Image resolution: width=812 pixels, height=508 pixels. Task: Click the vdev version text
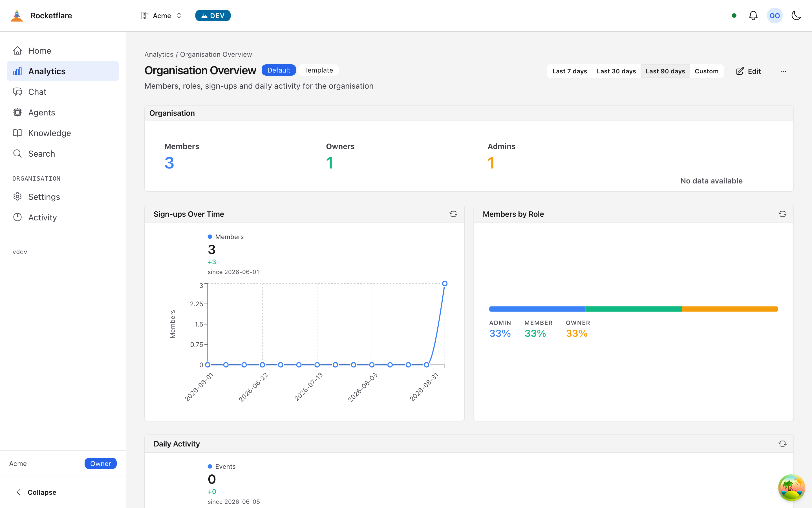[20, 252]
